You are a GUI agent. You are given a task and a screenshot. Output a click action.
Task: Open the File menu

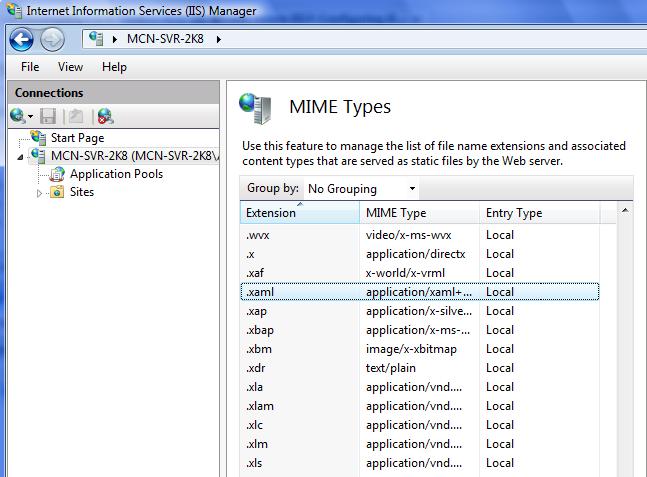coord(30,67)
